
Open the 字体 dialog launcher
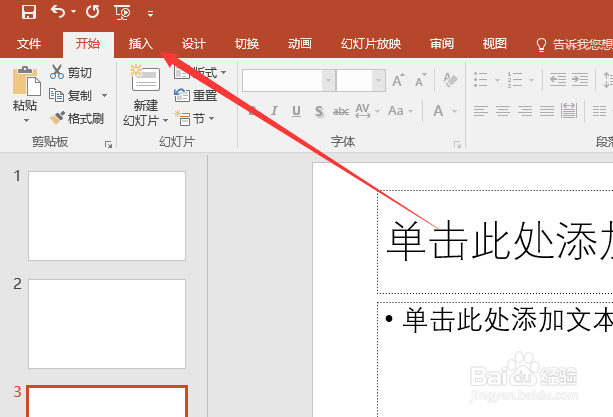[457, 145]
